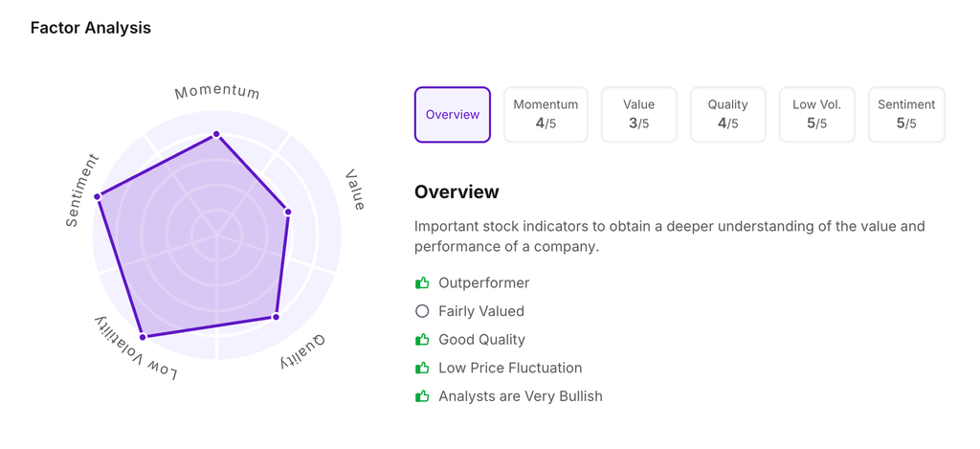Click thumbs-up icon beside Good Quality
The width and height of the screenshot is (980, 449).
[x=422, y=340]
